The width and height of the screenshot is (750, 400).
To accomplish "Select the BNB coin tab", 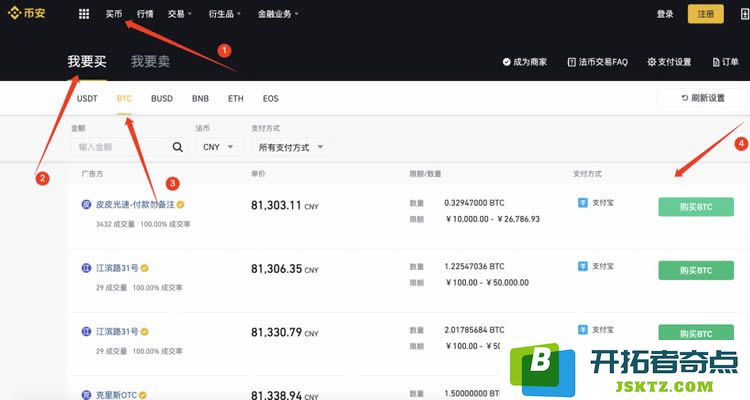I will pos(200,98).
